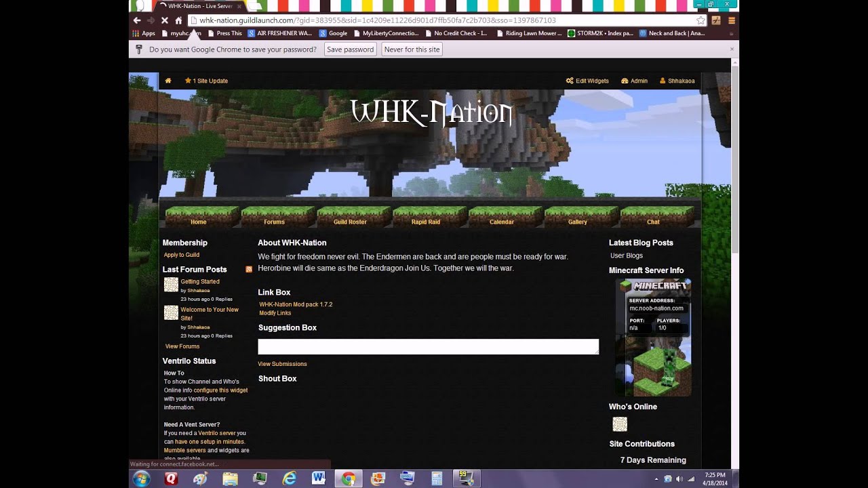Viewport: 868px width, 488px height.
Task: Click Save password button
Action: point(350,49)
